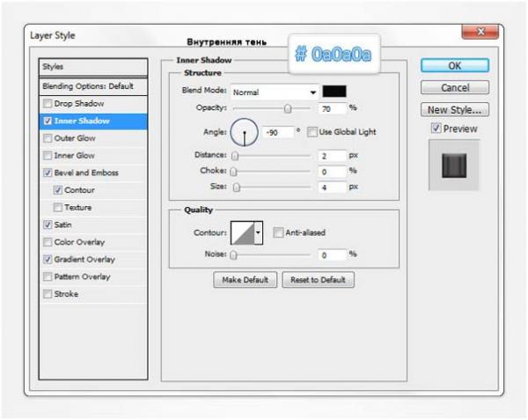Select the Texture label
Image resolution: width=528 pixels, height=420 pixels.
click(78, 207)
